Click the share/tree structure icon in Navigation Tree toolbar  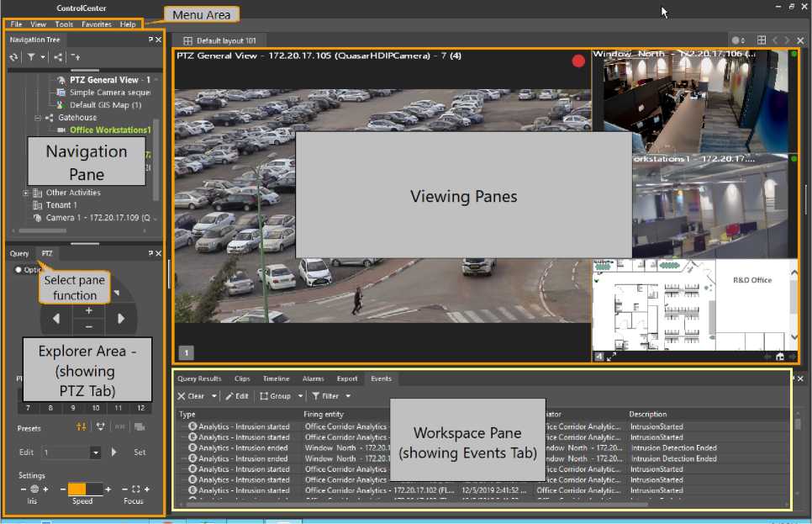click(57, 57)
